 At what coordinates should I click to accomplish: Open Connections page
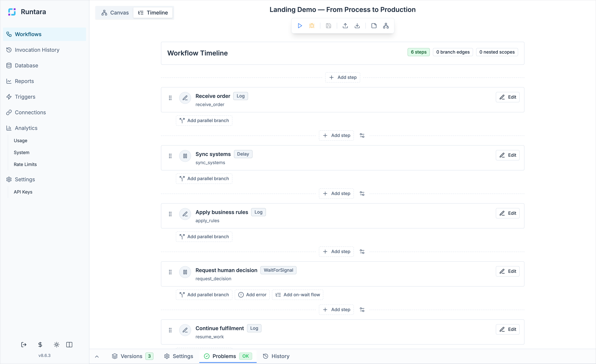(45, 112)
